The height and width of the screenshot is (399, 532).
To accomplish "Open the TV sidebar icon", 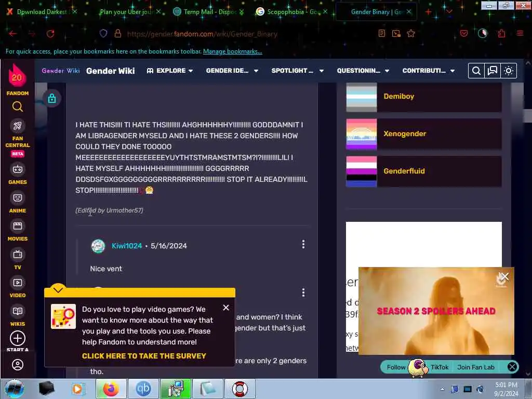I will click(x=18, y=255).
